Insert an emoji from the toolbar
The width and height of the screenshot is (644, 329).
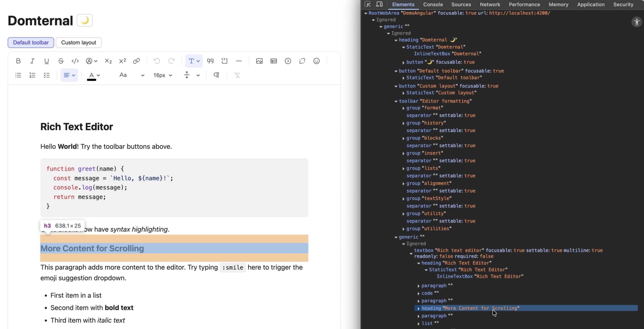click(x=316, y=61)
